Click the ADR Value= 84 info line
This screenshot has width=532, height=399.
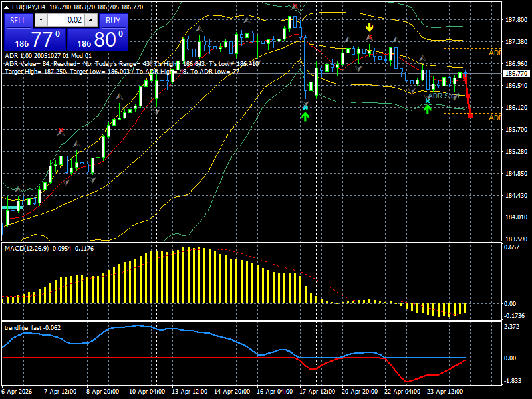132,63
